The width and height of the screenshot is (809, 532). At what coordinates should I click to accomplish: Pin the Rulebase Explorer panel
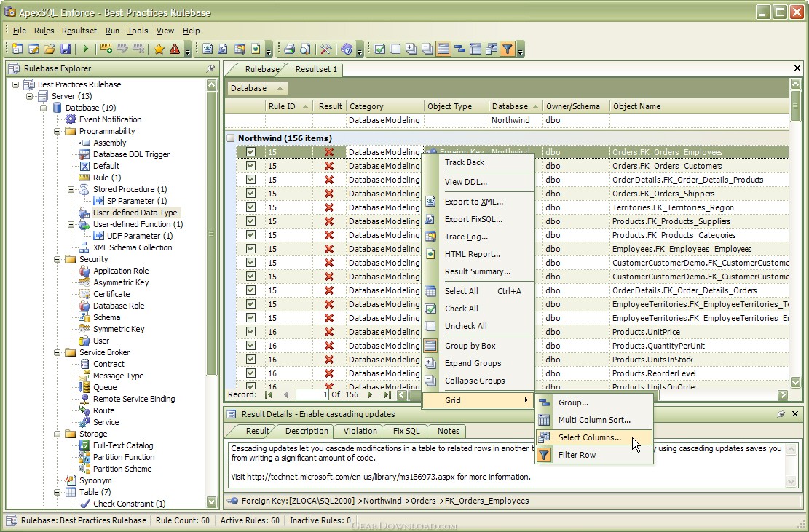(210, 68)
